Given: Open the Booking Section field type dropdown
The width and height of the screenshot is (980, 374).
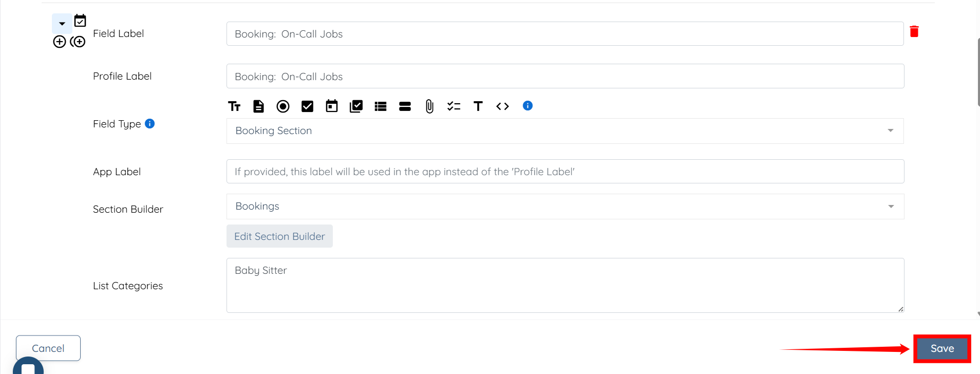Looking at the screenshot, I should (x=564, y=131).
